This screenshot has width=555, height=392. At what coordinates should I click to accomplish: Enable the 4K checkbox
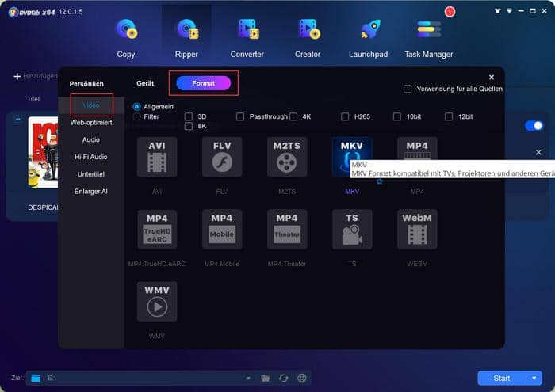point(293,116)
